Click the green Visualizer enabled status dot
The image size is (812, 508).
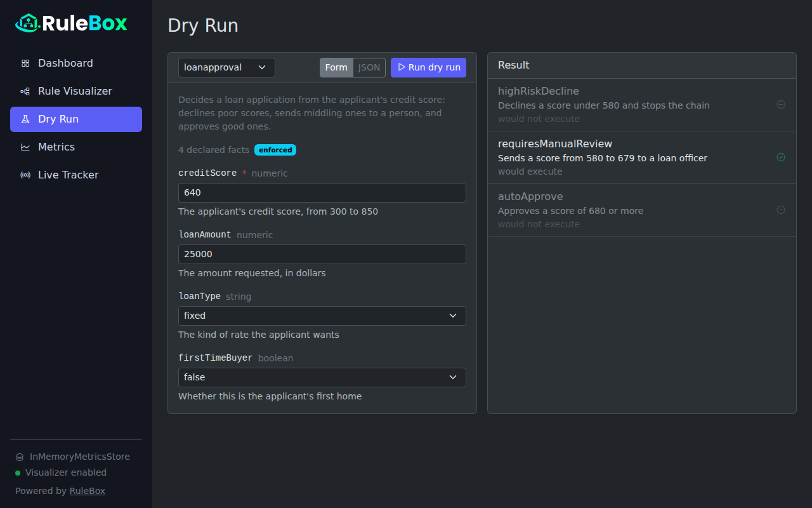coord(18,473)
